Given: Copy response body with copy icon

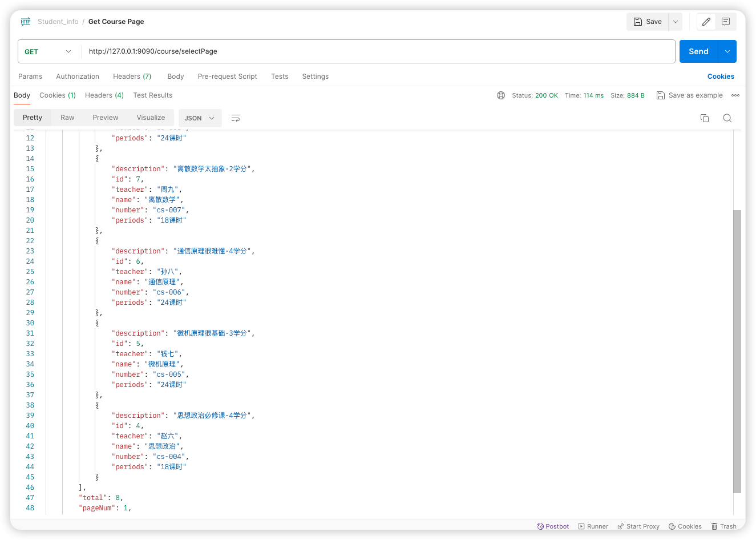Looking at the screenshot, I should click(705, 118).
